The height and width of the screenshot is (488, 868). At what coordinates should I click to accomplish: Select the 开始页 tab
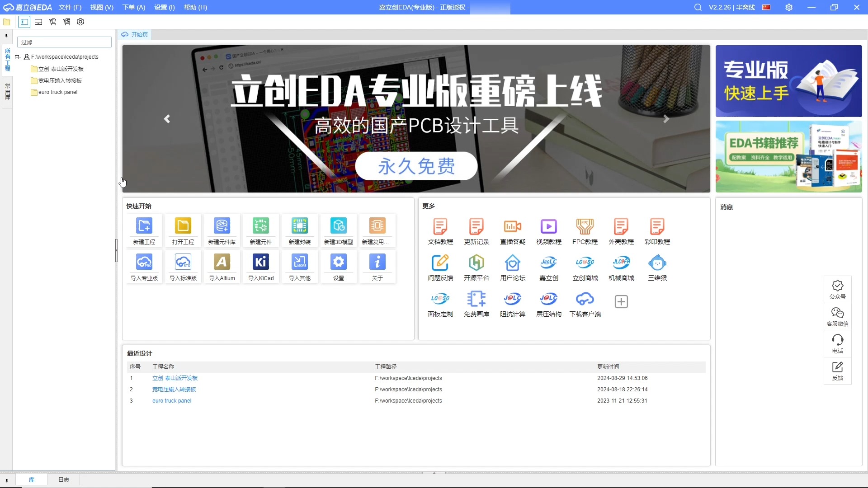(x=135, y=34)
